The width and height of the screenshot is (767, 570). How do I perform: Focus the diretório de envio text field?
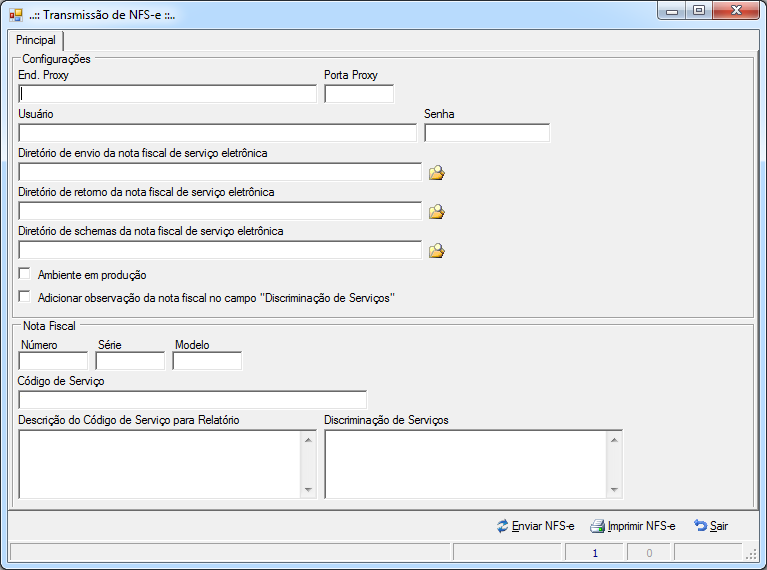[220, 172]
